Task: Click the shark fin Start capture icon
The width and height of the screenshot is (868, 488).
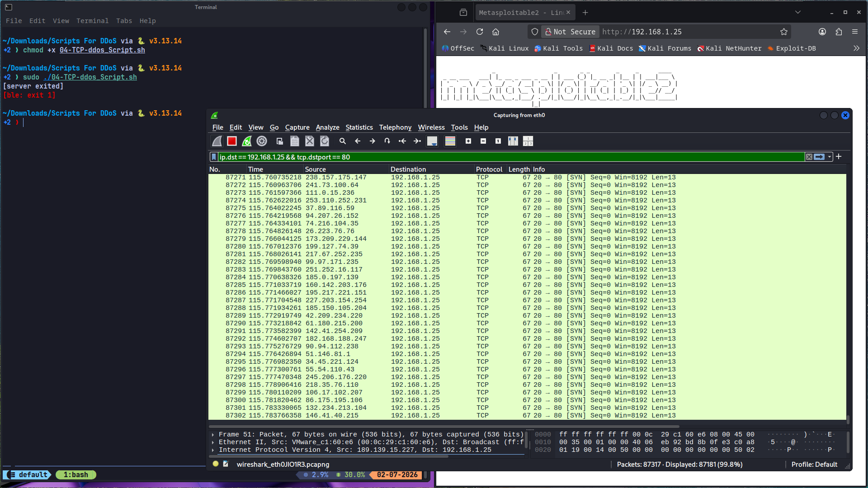Action: pyautogui.click(x=217, y=141)
